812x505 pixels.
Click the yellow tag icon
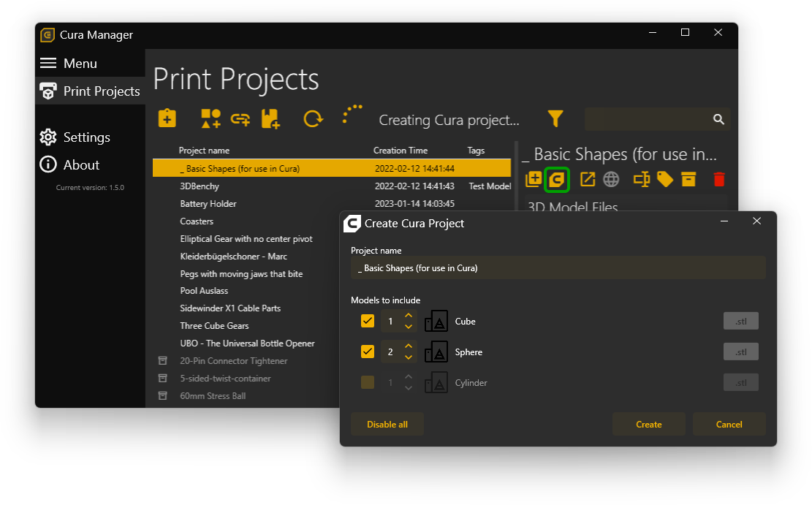click(x=665, y=179)
